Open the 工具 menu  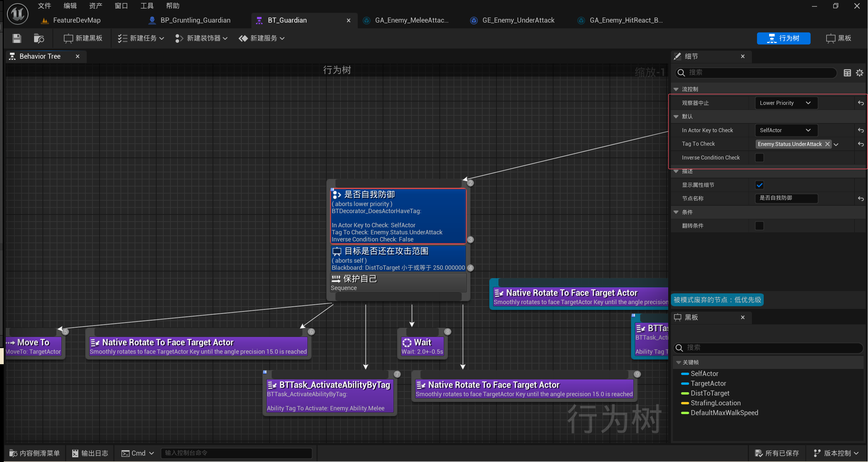click(147, 6)
